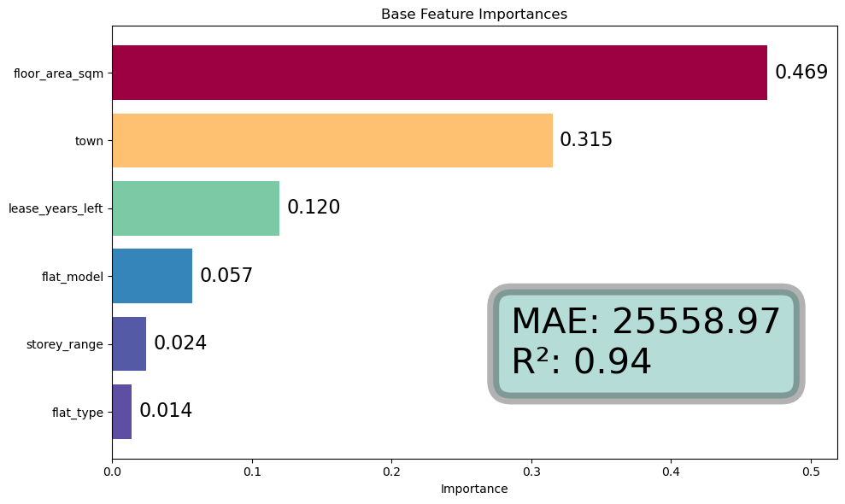This screenshot has width=845, height=504.
Task: Click the green lease_years_left bar
Action: point(196,208)
